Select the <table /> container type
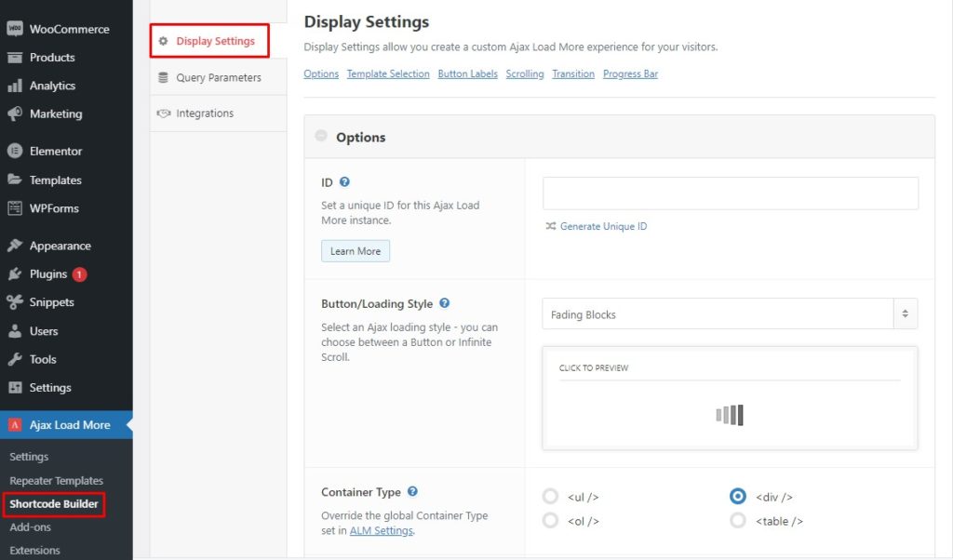 (x=738, y=521)
